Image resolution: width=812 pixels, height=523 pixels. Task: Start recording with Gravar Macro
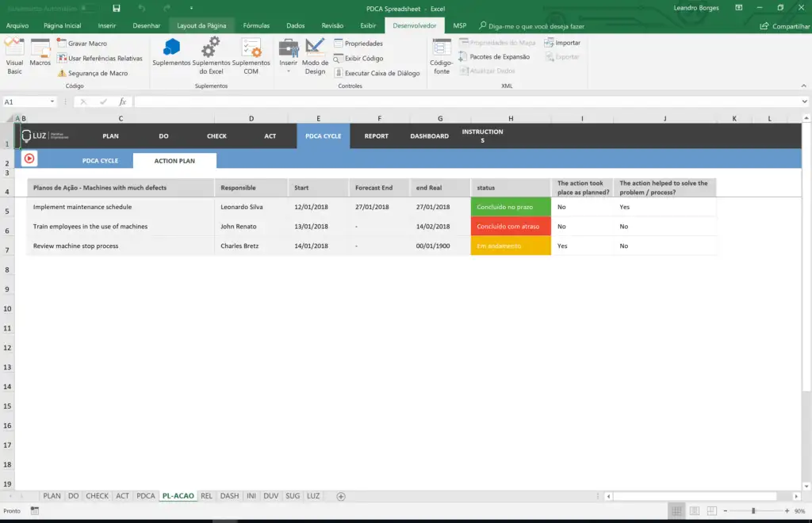tap(82, 44)
